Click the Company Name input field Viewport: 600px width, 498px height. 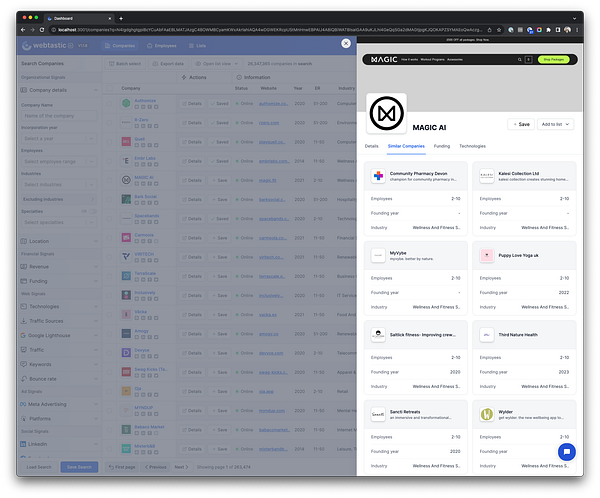[x=59, y=116]
